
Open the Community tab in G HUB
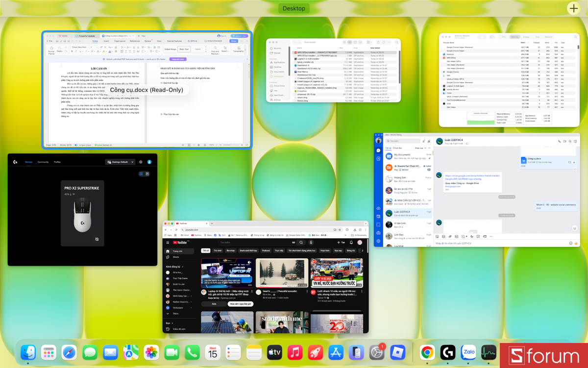[x=43, y=162]
